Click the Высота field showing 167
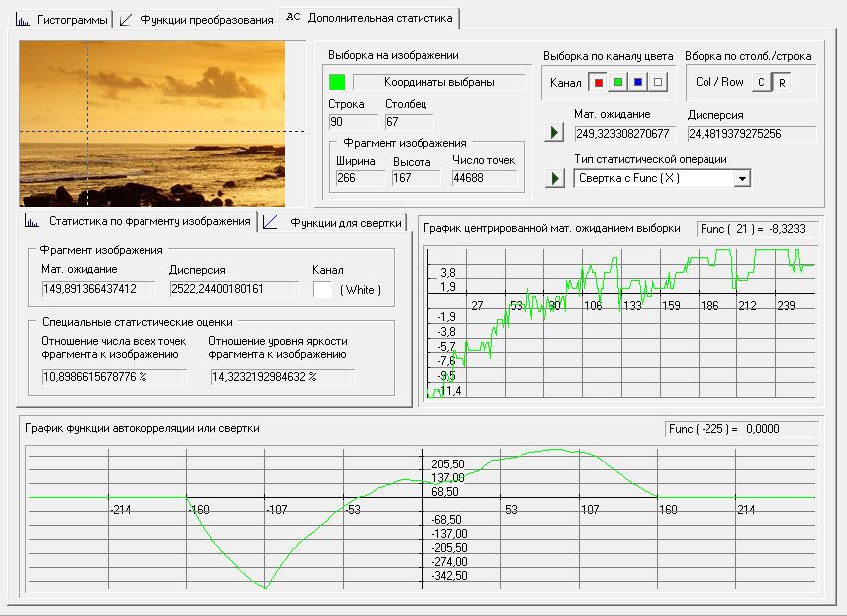This screenshot has height=616, width=847. click(x=416, y=178)
